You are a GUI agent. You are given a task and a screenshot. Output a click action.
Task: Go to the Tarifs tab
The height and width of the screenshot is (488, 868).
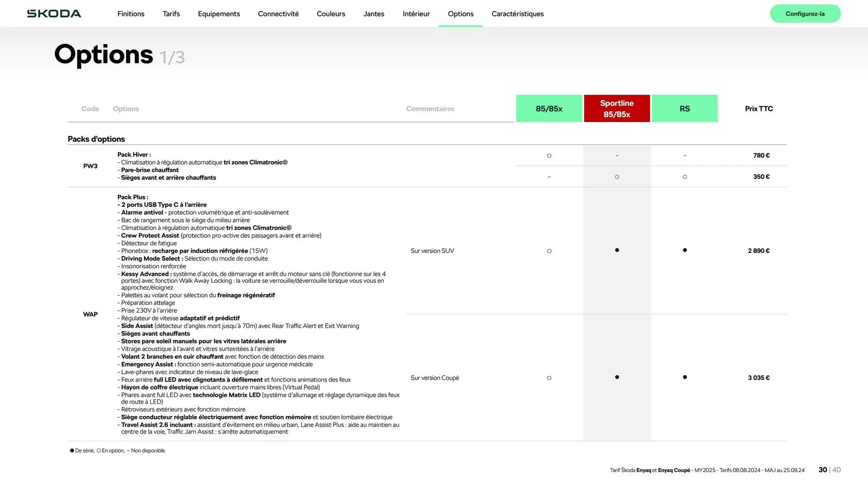tap(171, 14)
